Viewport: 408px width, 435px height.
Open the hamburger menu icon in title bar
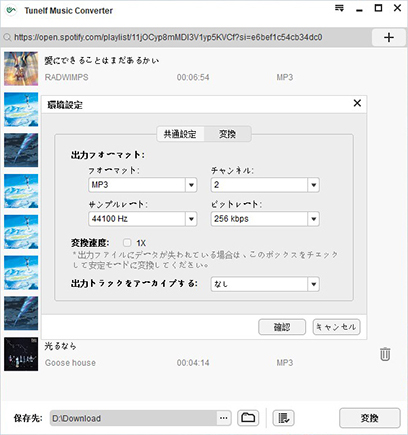[339, 8]
